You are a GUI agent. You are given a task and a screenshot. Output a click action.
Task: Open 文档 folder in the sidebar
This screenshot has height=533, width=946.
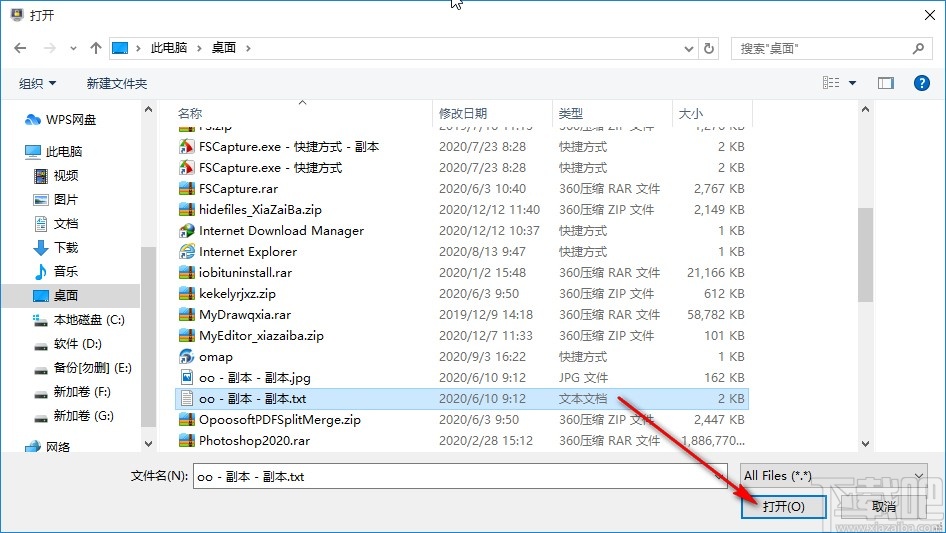tap(56, 224)
